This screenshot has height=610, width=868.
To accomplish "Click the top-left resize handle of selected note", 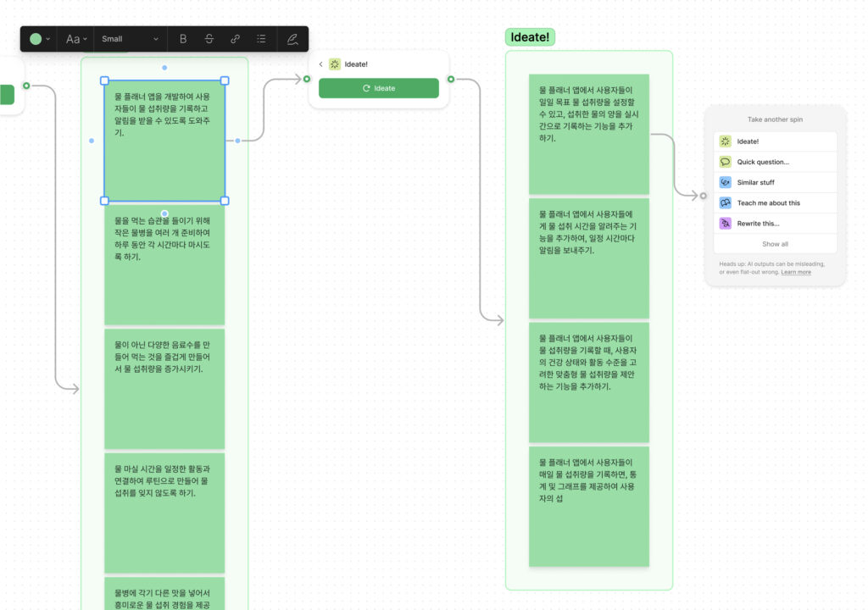I will point(104,80).
